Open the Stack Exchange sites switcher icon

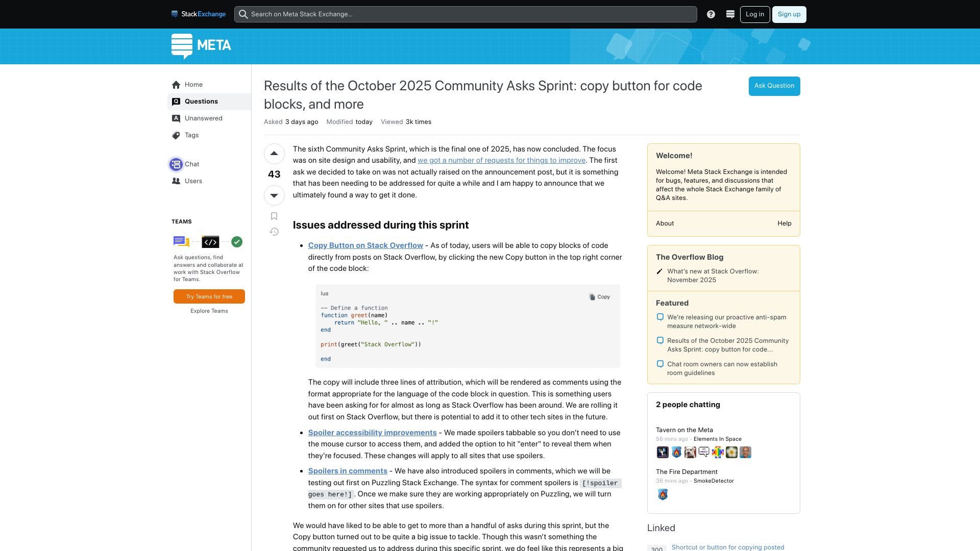[730, 14]
